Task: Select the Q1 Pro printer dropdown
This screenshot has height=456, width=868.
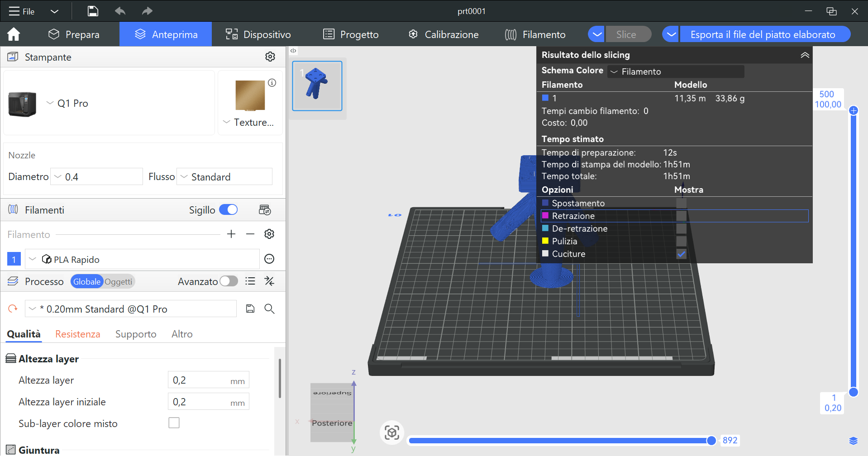Action: pyautogui.click(x=68, y=103)
